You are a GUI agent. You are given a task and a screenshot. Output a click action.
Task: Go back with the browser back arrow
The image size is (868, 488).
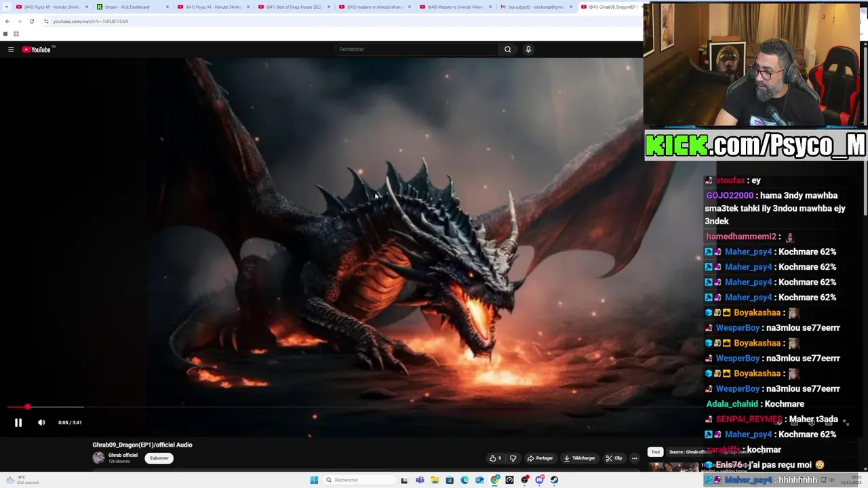7,21
